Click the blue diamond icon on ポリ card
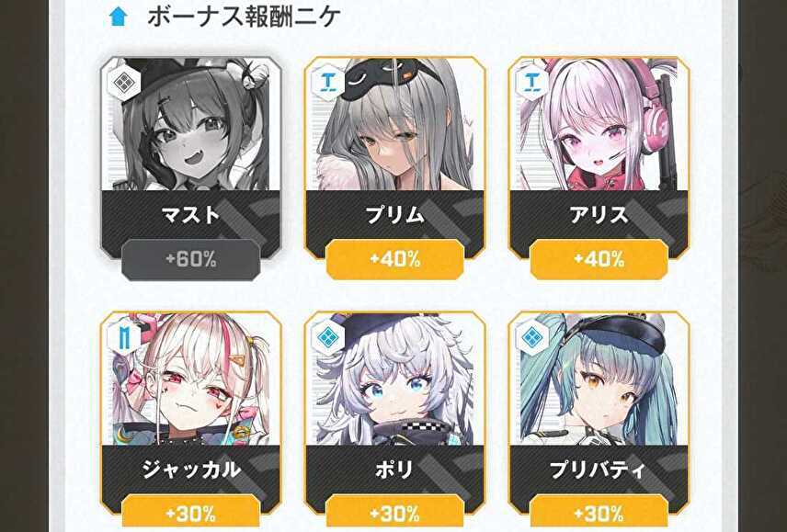 pyautogui.click(x=327, y=339)
